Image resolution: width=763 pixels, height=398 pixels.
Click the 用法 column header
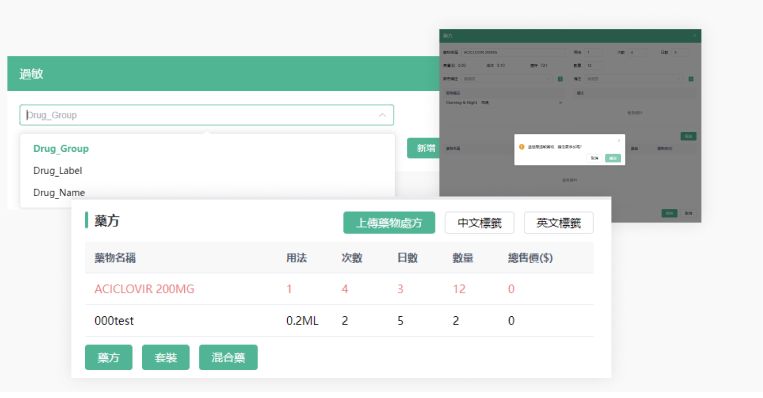[296, 258]
